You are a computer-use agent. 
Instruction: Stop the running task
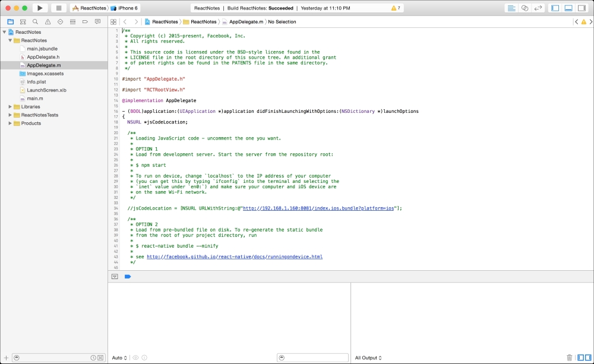click(x=59, y=8)
